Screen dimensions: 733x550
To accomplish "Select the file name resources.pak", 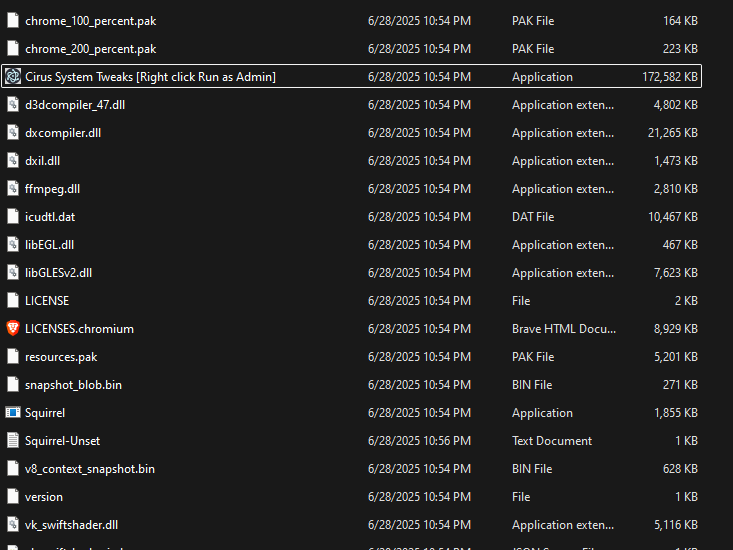I will [x=61, y=357].
